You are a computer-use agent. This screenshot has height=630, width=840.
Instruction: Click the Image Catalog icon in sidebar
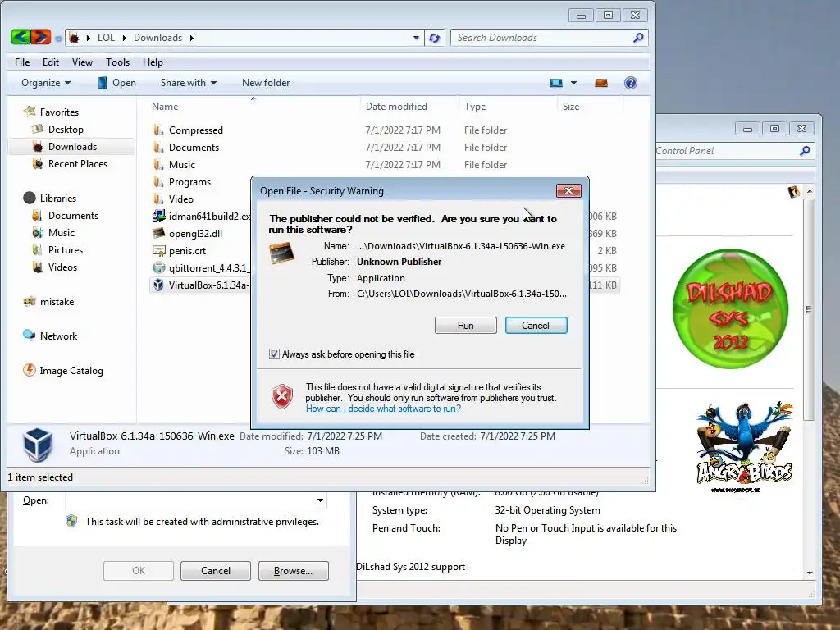[x=30, y=370]
